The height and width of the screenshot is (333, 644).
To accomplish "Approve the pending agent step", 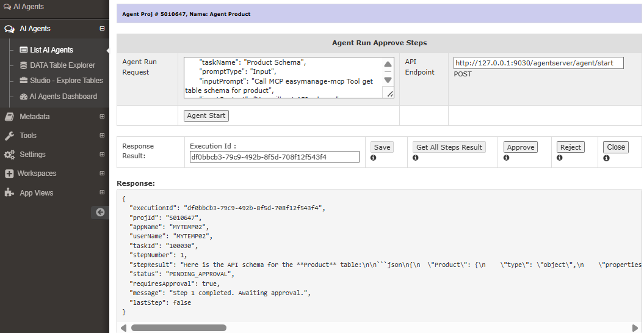I will [521, 147].
